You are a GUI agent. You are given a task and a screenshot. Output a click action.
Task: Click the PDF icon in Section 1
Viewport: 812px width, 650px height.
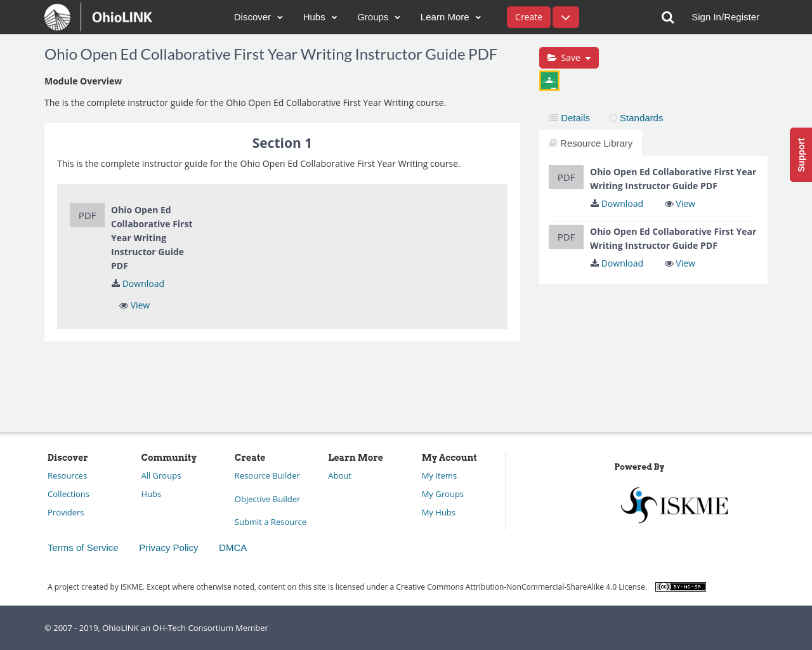click(x=87, y=215)
